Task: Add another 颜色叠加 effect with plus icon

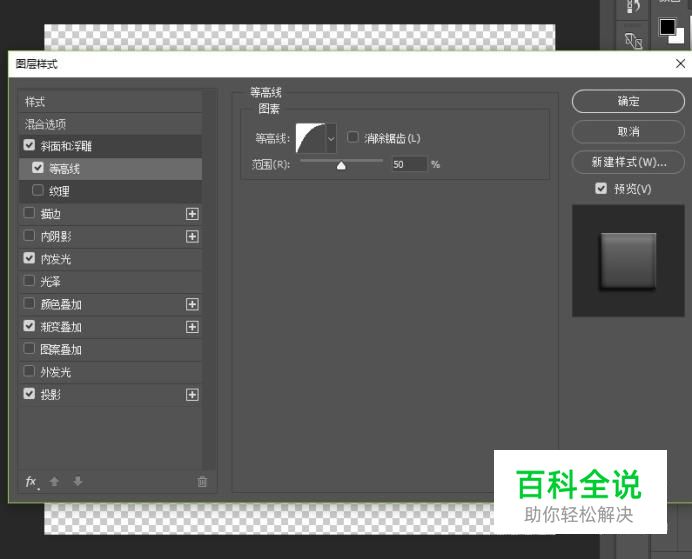Action: point(192,304)
